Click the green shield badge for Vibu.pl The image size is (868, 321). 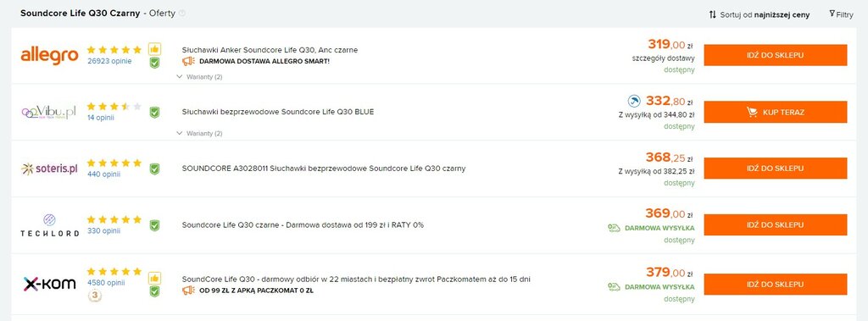[x=154, y=113]
